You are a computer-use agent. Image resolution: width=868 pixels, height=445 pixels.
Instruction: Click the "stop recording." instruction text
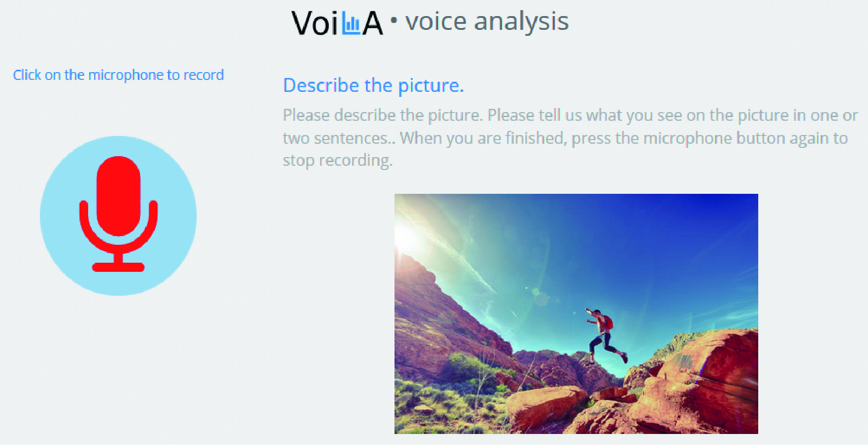click(x=338, y=160)
